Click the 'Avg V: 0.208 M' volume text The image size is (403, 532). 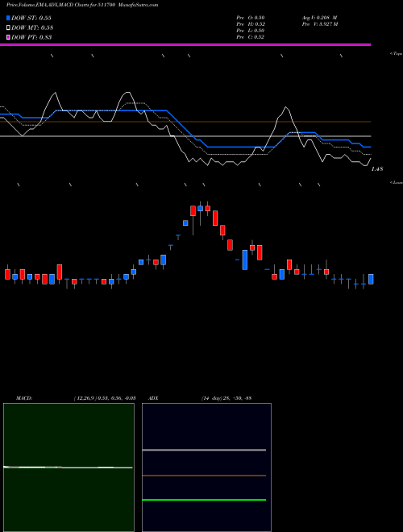point(319,18)
